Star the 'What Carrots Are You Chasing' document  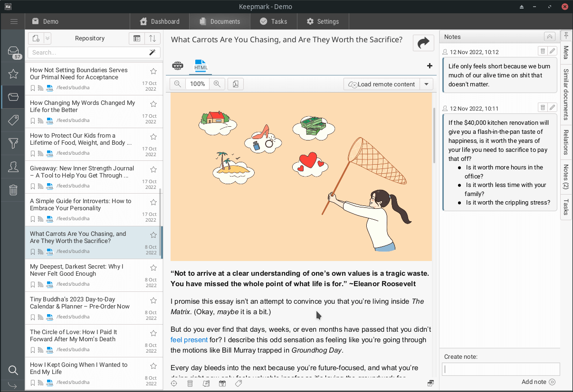[x=153, y=235]
